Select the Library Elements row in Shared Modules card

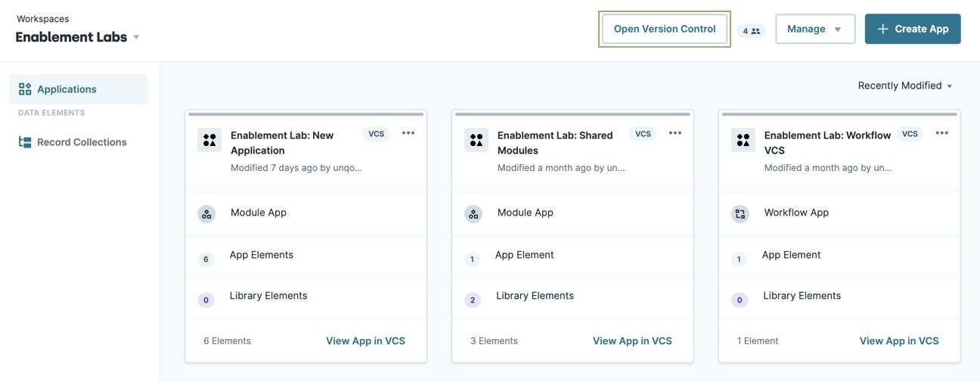pos(572,297)
